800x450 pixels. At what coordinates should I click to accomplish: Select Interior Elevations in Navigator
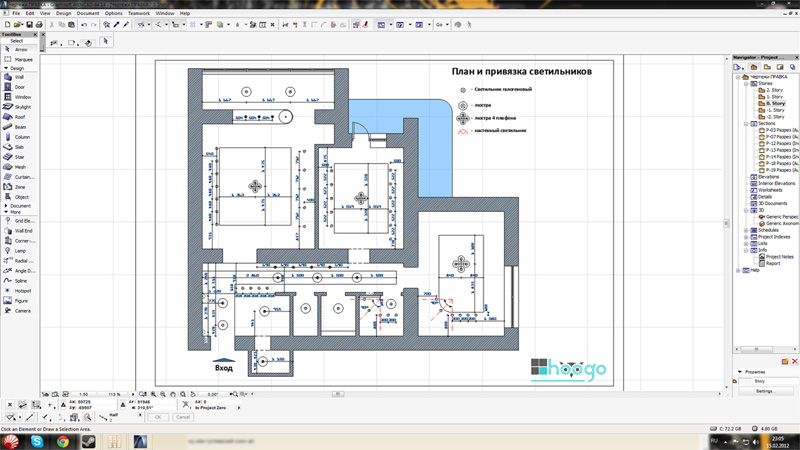776,184
